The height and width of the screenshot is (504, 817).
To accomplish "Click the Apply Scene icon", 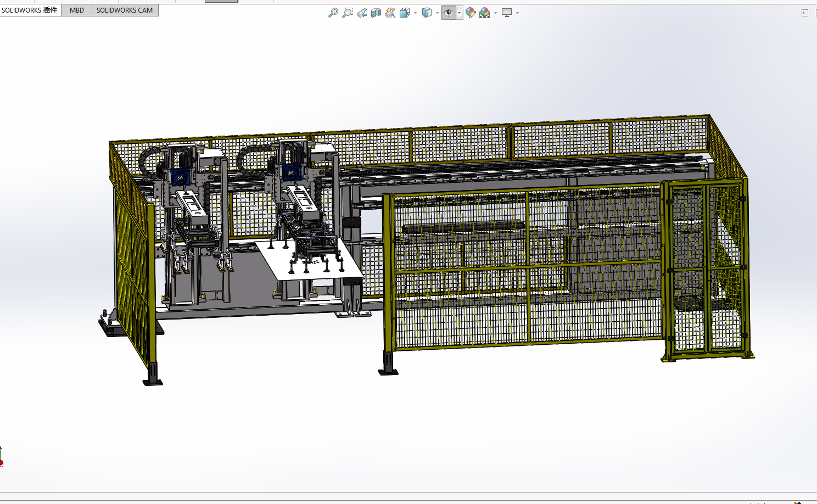I will (484, 13).
